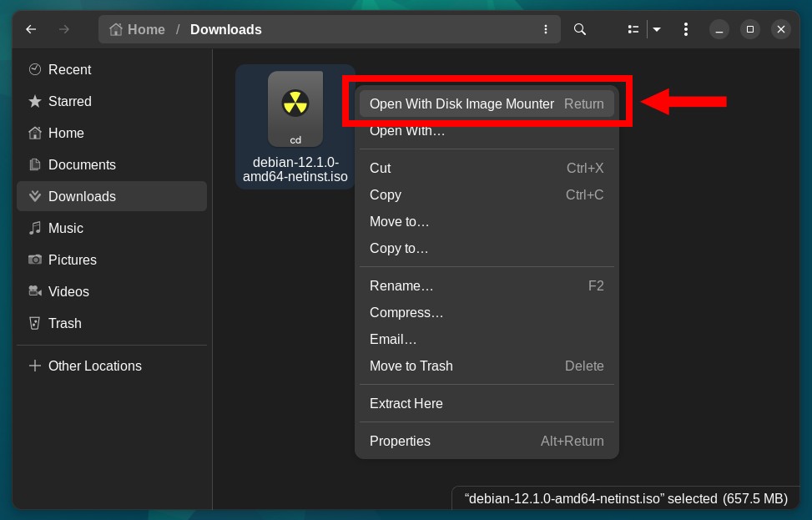Click Home text in the path bar
Screen dimensions: 812x520
click(146, 29)
